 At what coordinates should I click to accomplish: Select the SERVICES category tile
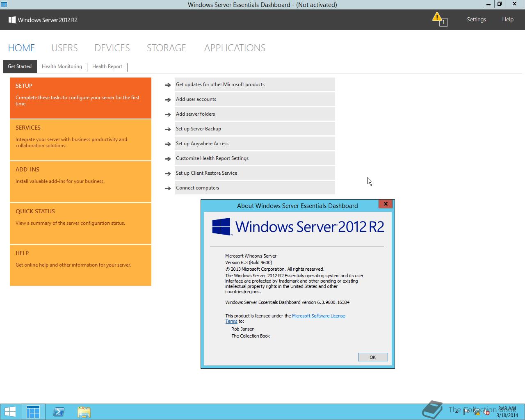pyautogui.click(x=80, y=140)
